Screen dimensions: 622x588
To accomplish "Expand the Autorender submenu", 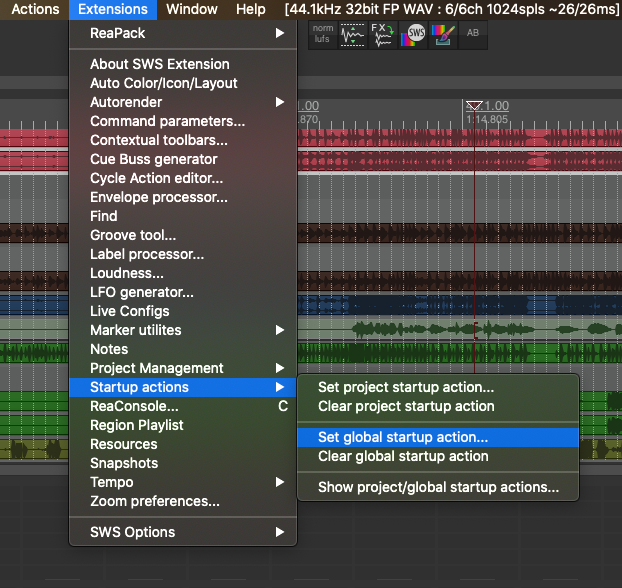I will (183, 102).
